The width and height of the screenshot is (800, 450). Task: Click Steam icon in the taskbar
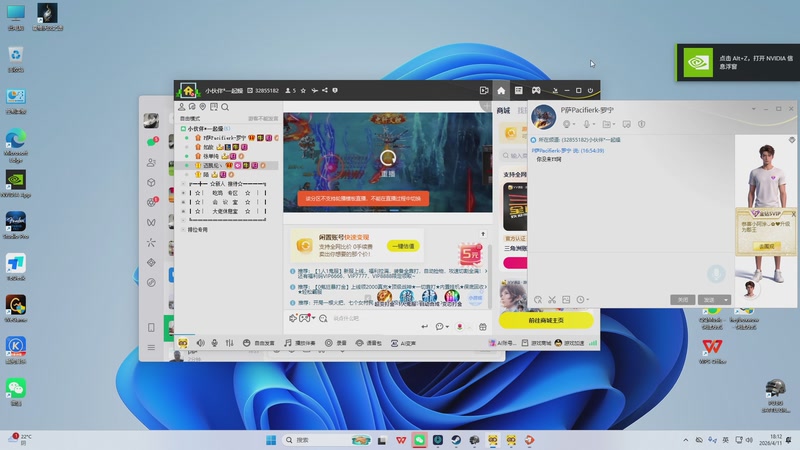[x=456, y=440]
